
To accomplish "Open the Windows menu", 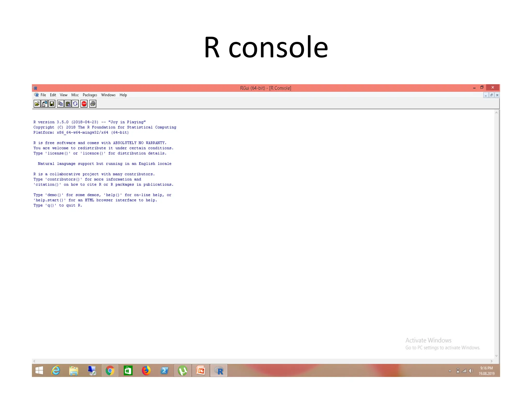I will pyautogui.click(x=108, y=95).
